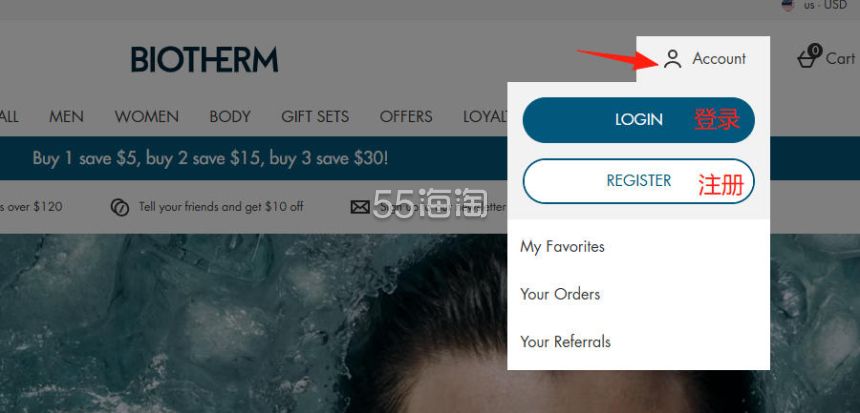Open the MEN navigation menu

tap(66, 116)
